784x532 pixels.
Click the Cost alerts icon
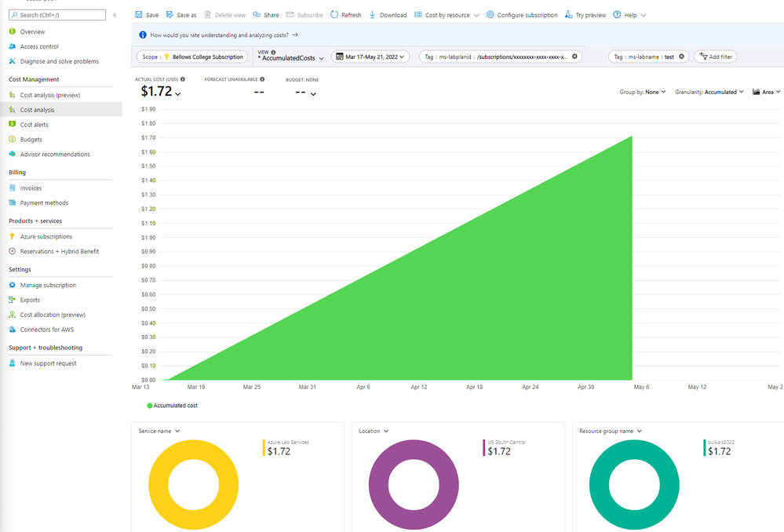click(x=12, y=125)
